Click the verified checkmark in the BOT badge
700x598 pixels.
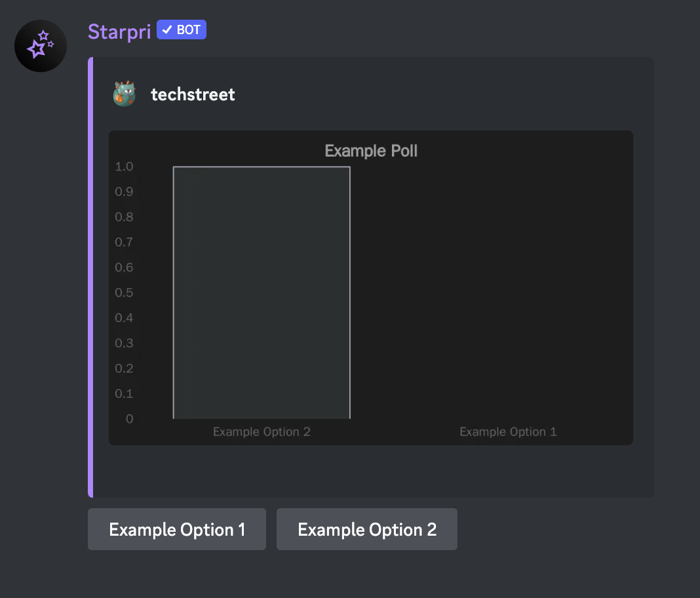[167, 30]
